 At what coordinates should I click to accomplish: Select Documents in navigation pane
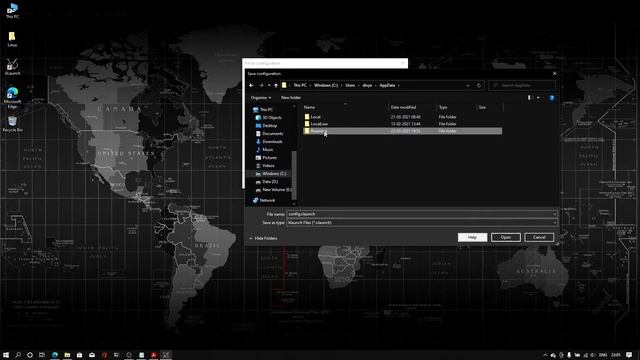click(x=269, y=133)
